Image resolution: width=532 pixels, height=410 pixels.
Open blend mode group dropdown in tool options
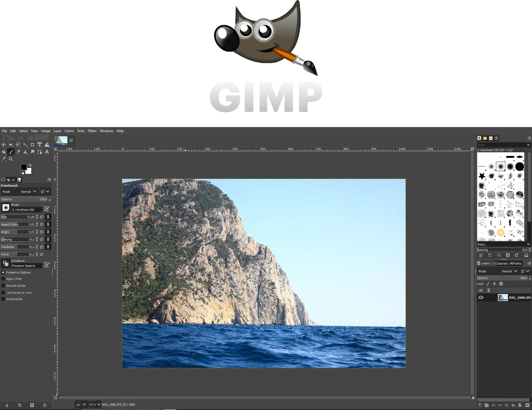[45, 192]
